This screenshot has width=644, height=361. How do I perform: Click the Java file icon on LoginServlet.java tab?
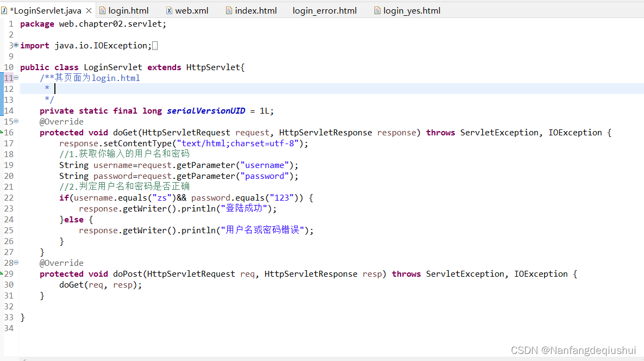4,10
